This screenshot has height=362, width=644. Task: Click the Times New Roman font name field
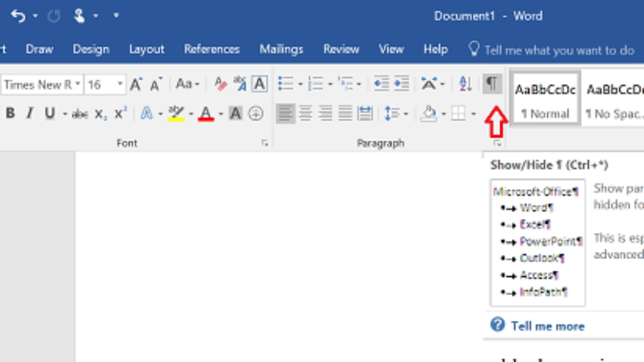(x=37, y=85)
